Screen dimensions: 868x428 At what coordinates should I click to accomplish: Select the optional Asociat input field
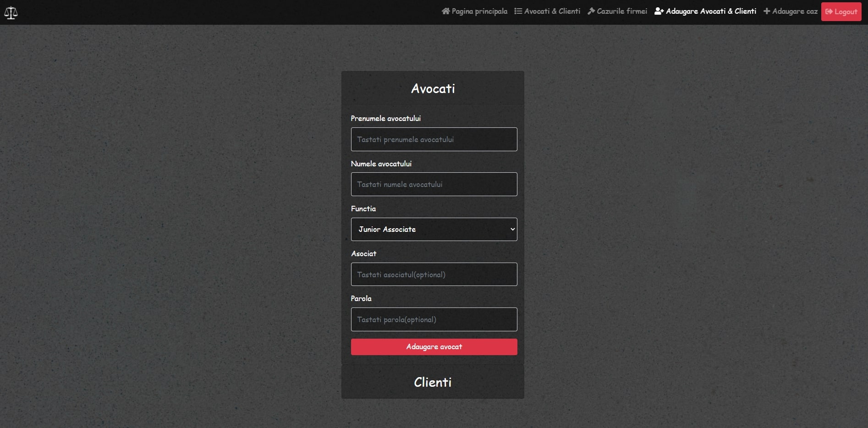coord(434,274)
